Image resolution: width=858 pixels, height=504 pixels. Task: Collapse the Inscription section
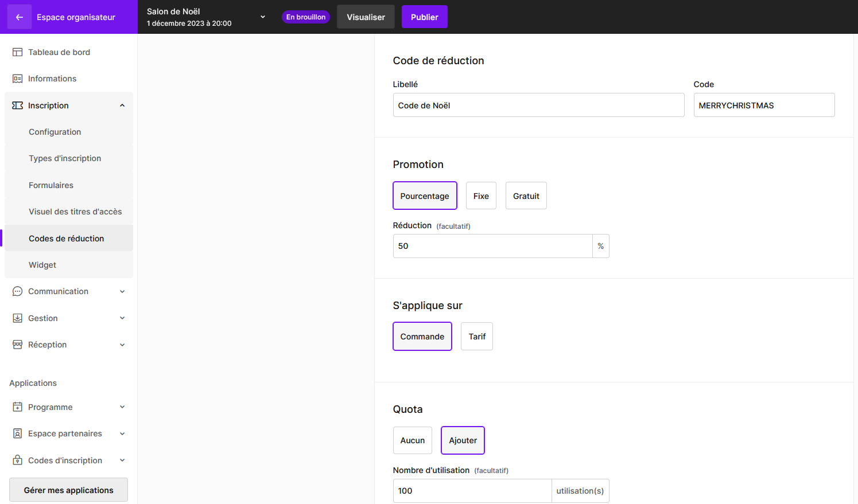click(122, 106)
